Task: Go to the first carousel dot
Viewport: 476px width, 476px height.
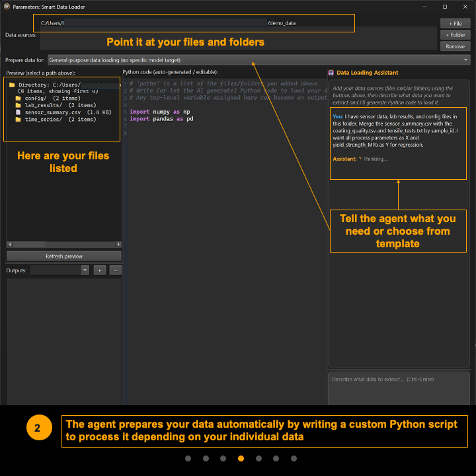Action: point(188,458)
